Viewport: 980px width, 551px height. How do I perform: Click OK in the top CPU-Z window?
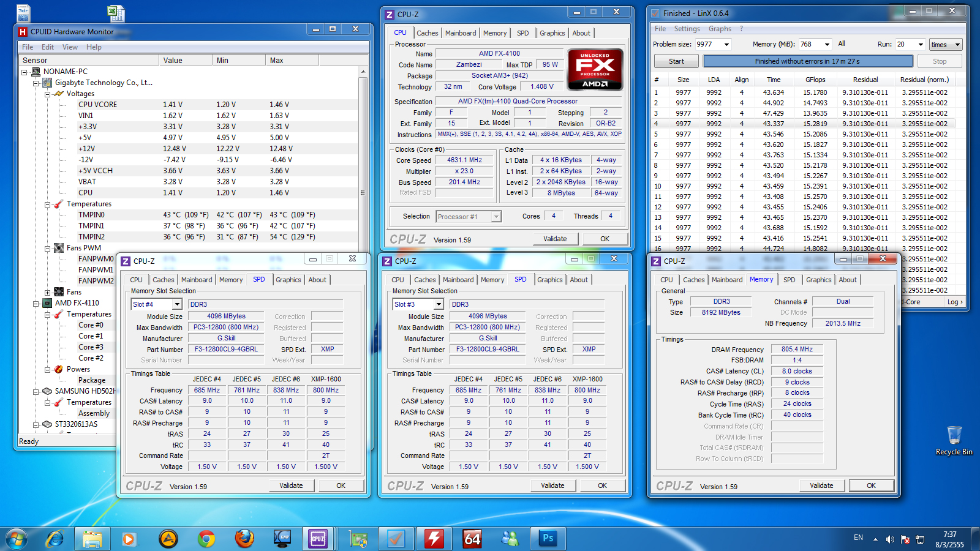point(605,239)
